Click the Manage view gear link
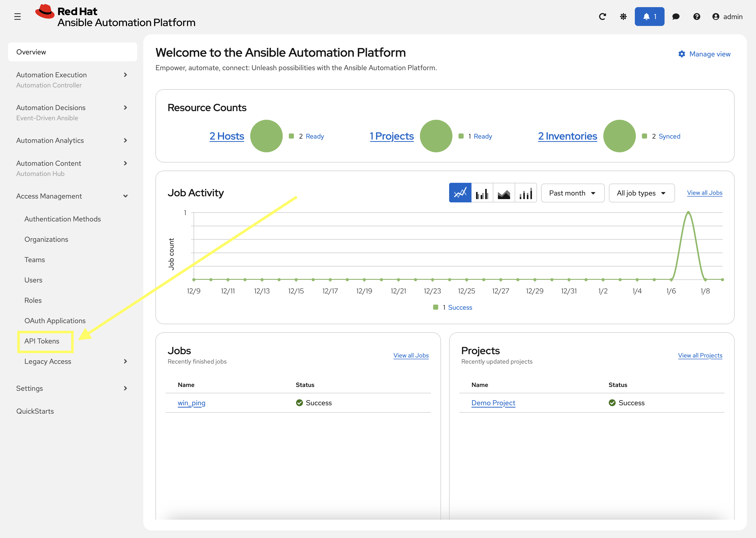 point(704,54)
